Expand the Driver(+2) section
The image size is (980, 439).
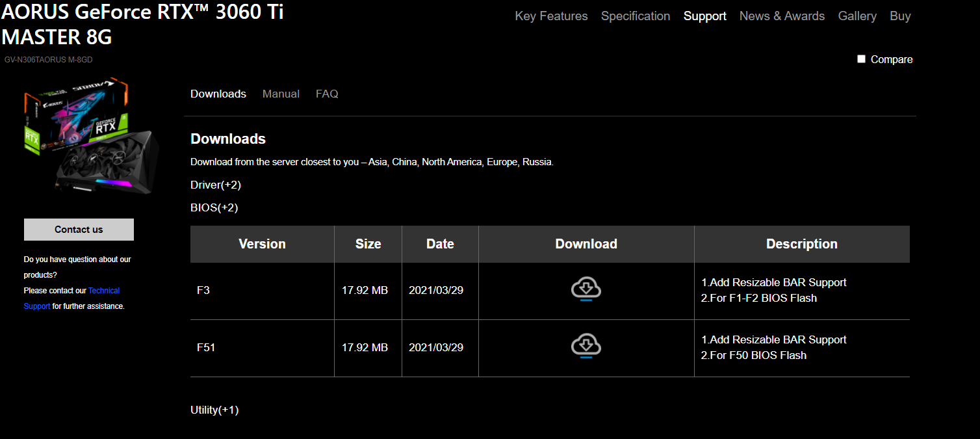pos(215,185)
